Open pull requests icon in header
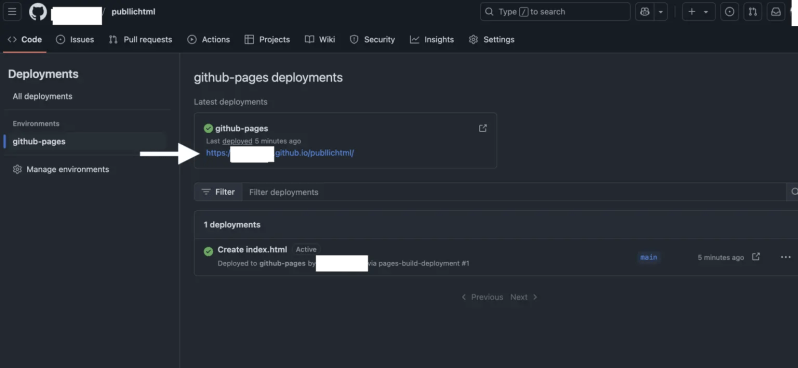 pyautogui.click(x=753, y=12)
